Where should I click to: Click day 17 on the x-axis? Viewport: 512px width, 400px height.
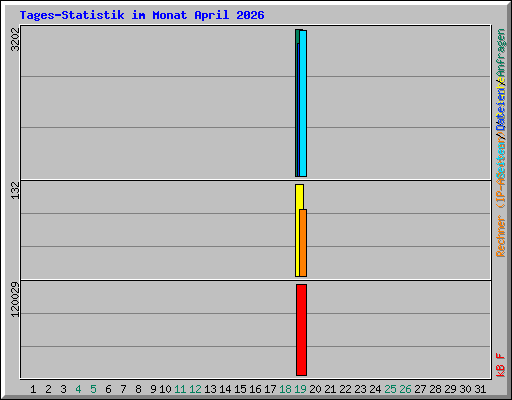coord(270,389)
